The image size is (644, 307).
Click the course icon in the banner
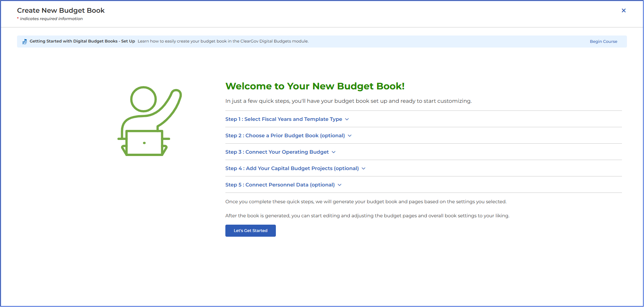pos(25,42)
